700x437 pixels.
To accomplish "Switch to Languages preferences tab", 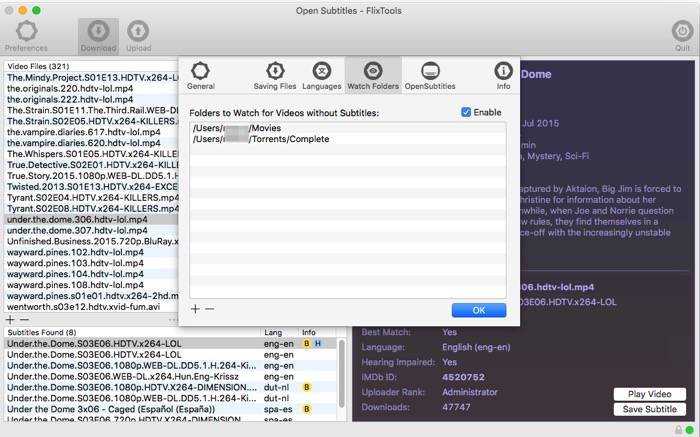I will coord(321,75).
